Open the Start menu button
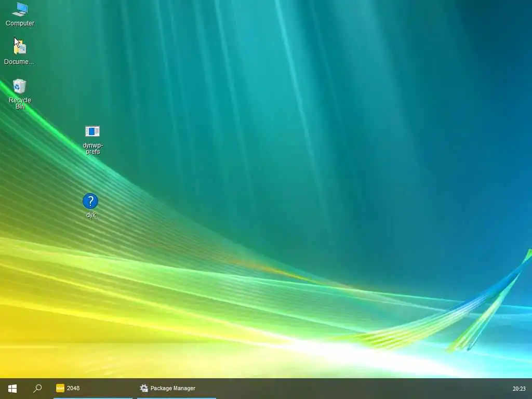Image resolution: width=532 pixels, height=399 pixels. coord(12,389)
